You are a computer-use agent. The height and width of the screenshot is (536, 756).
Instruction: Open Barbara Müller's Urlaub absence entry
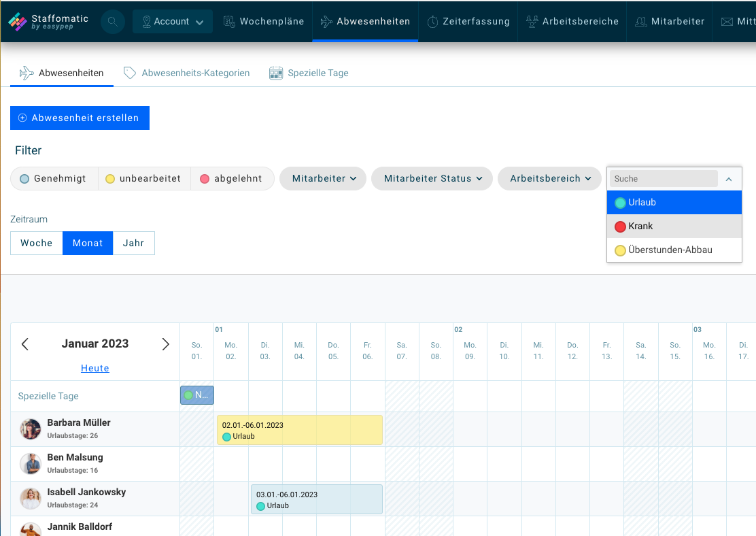point(299,429)
